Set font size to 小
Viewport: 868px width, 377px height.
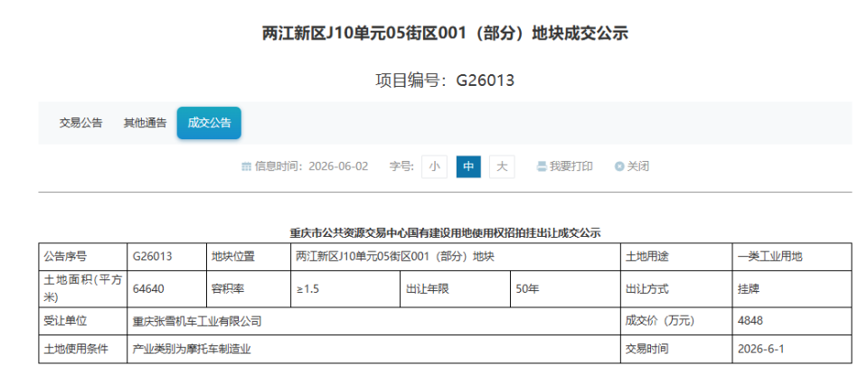pos(434,166)
